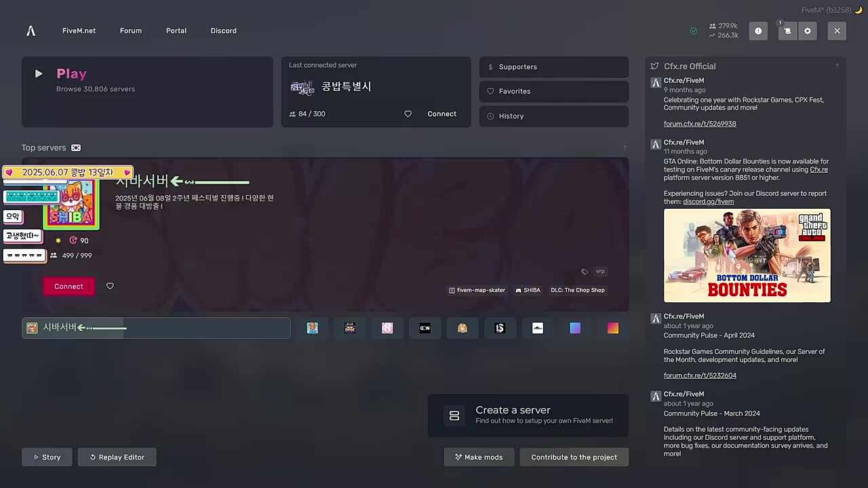Viewport: 868px width, 488px height.
Task: Click the 콩밥특별시 server thumbnail
Action: pyautogui.click(x=302, y=87)
